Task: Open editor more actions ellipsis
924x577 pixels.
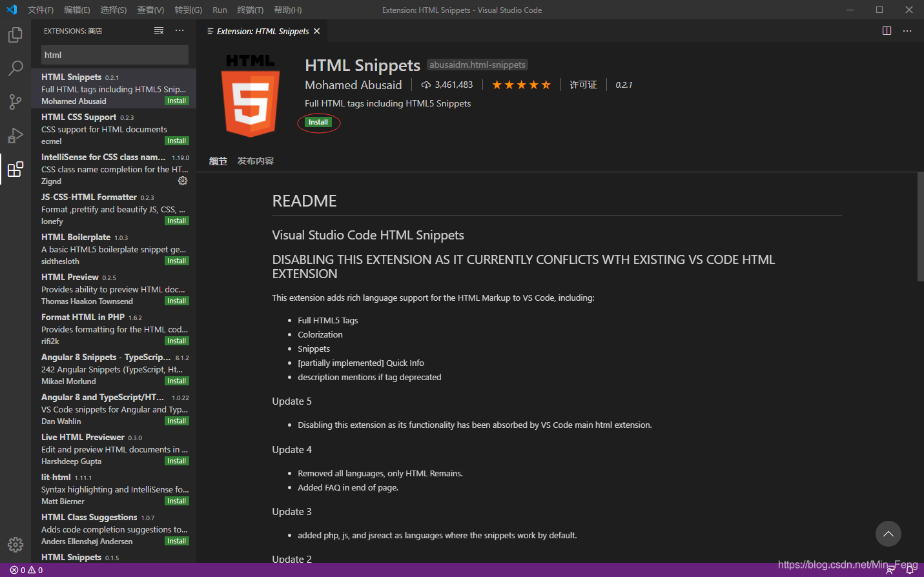Action: tap(907, 31)
